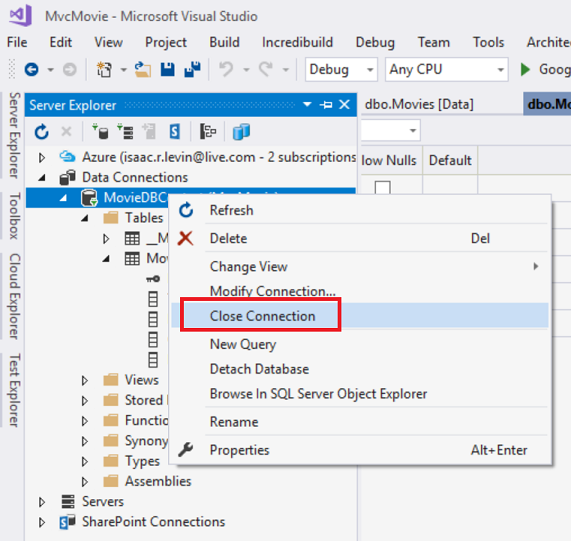Screen dimensions: 571x541
Task: Click the Save All icon
Action: click(192, 69)
